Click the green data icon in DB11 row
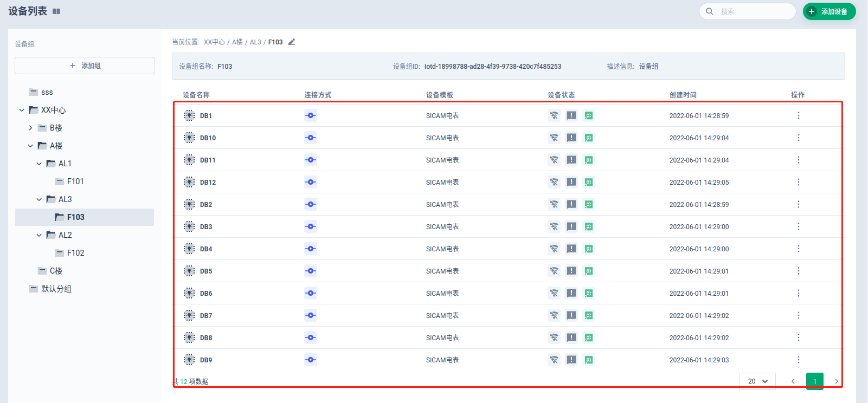Viewport: 868px width, 403px height. (x=588, y=160)
